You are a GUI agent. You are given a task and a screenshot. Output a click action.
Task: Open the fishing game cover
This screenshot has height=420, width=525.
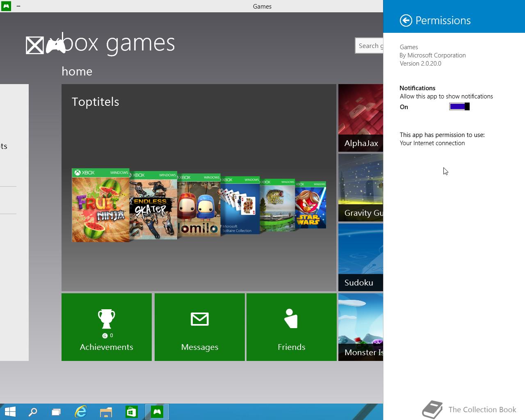point(277,205)
